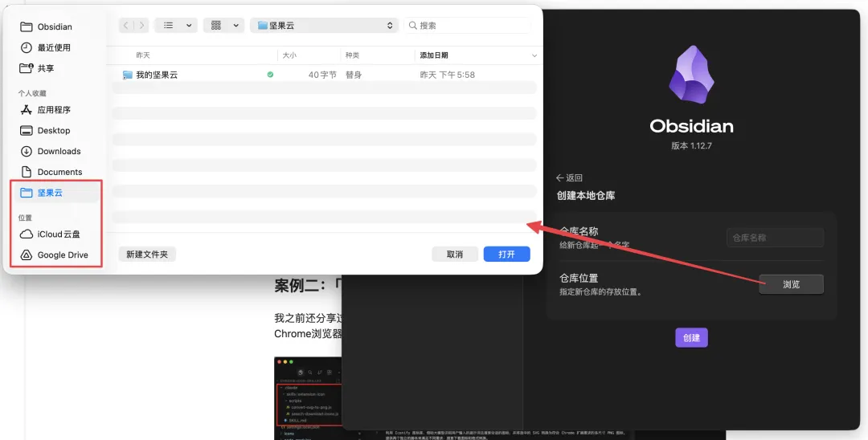Click the iCloud cloud icon
The height and width of the screenshot is (440, 868).
point(26,234)
